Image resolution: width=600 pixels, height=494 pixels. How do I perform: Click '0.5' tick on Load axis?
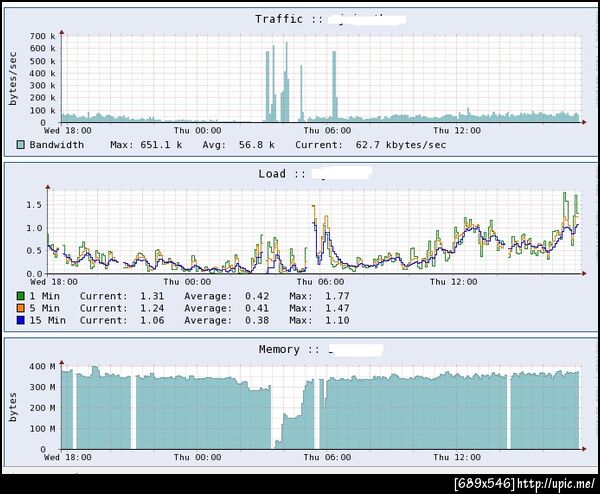[34, 251]
